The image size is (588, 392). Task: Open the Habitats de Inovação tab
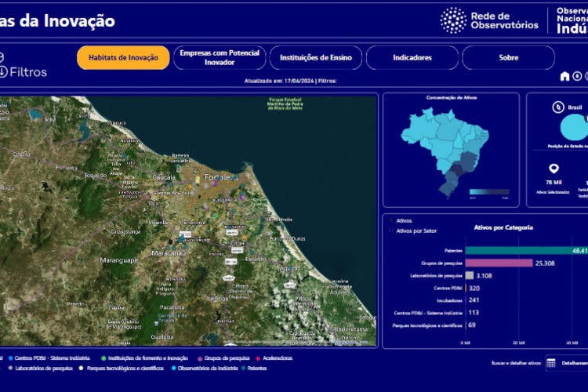[x=123, y=58]
